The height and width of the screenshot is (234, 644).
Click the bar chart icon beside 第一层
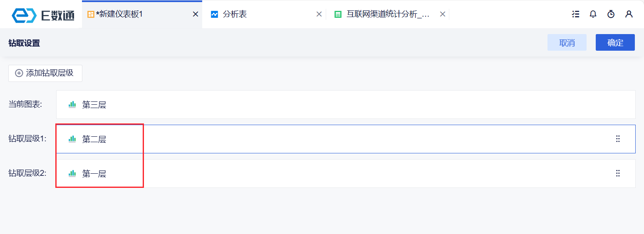tap(72, 174)
